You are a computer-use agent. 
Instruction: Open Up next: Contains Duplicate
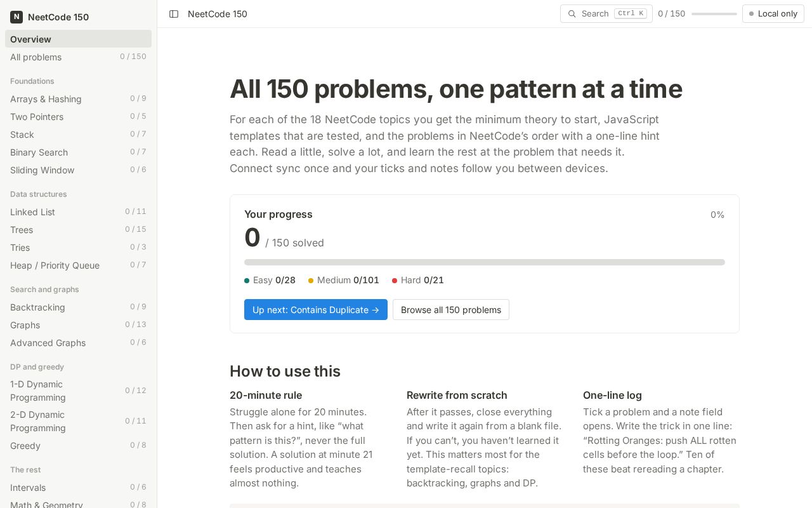pyautogui.click(x=316, y=310)
